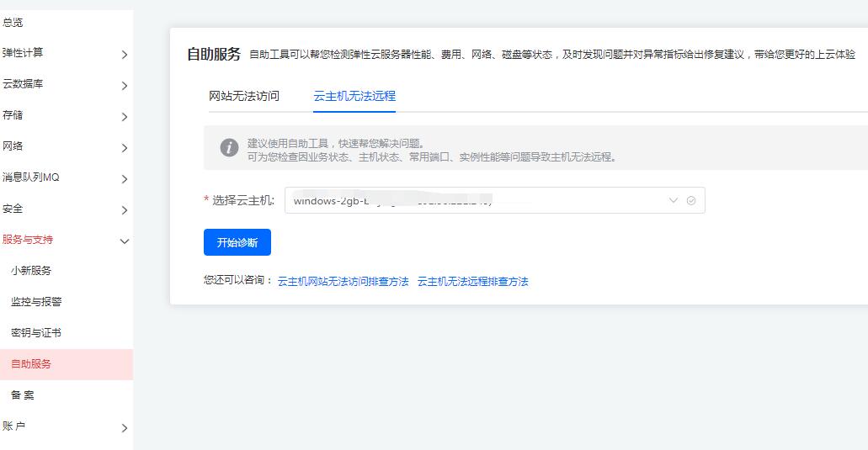Click the info icon in the tip banner
Viewport: 868px width, 450px height.
click(x=229, y=147)
